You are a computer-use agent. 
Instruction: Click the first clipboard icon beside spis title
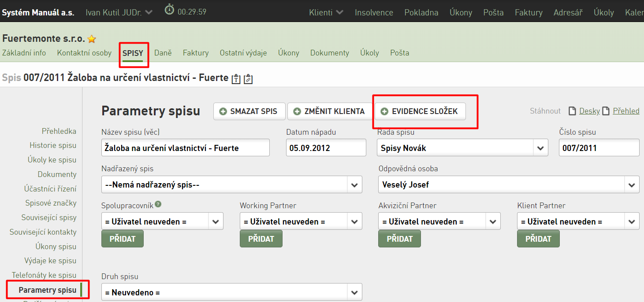[236, 79]
